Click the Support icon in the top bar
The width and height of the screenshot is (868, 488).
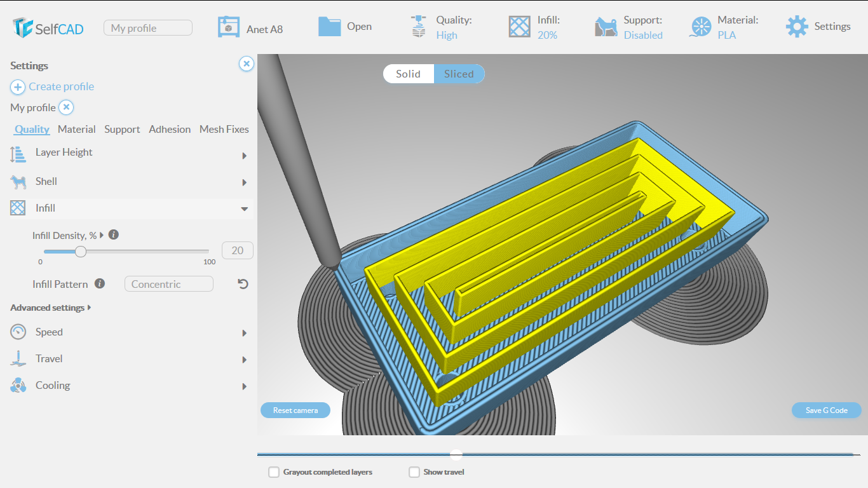click(606, 27)
